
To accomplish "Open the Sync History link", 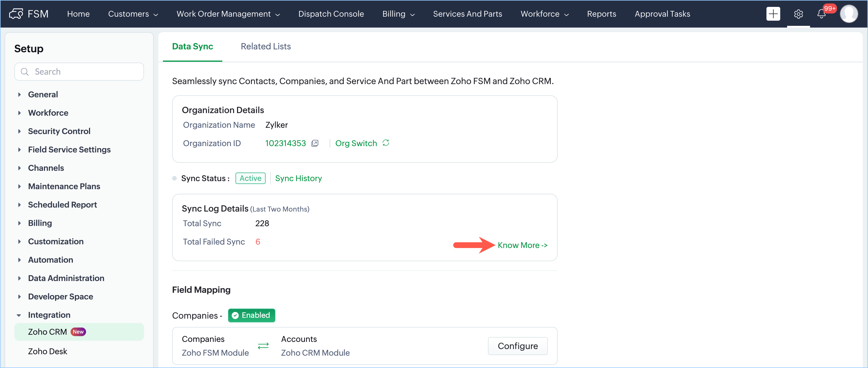I will click(x=298, y=179).
